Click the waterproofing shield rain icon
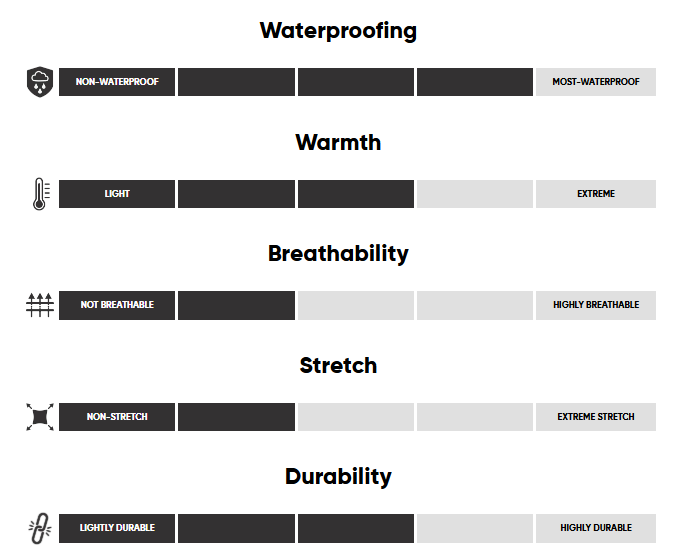Screen dimensions: 697x554 coord(40,82)
